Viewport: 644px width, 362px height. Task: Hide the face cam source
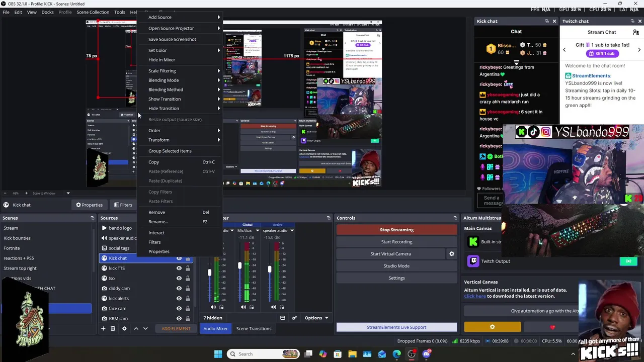[179, 308]
